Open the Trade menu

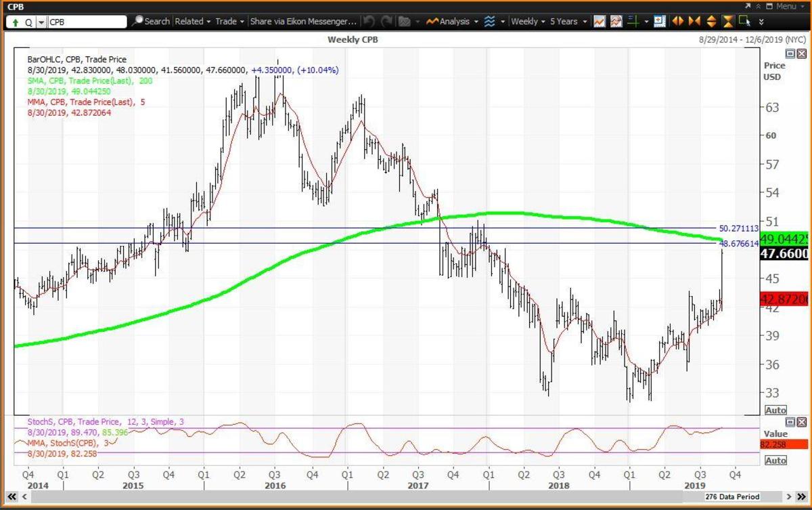pyautogui.click(x=229, y=22)
